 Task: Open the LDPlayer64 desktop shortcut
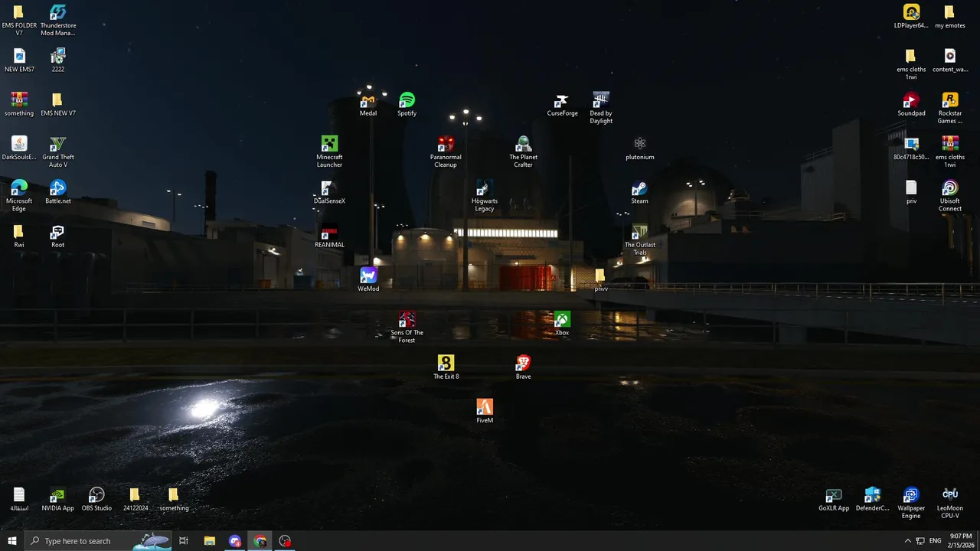click(911, 17)
